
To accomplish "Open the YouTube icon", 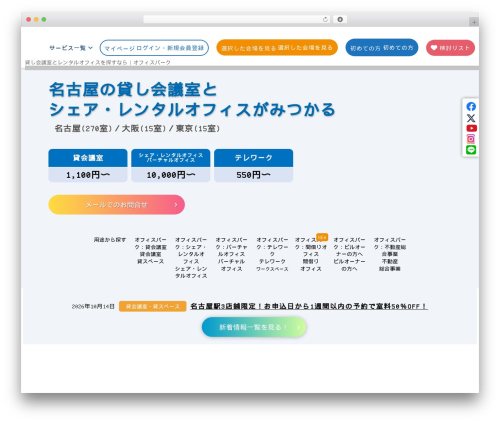I will 471,128.
